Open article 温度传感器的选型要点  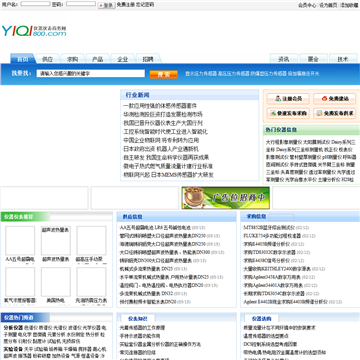pyautogui.click(x=266, y=336)
